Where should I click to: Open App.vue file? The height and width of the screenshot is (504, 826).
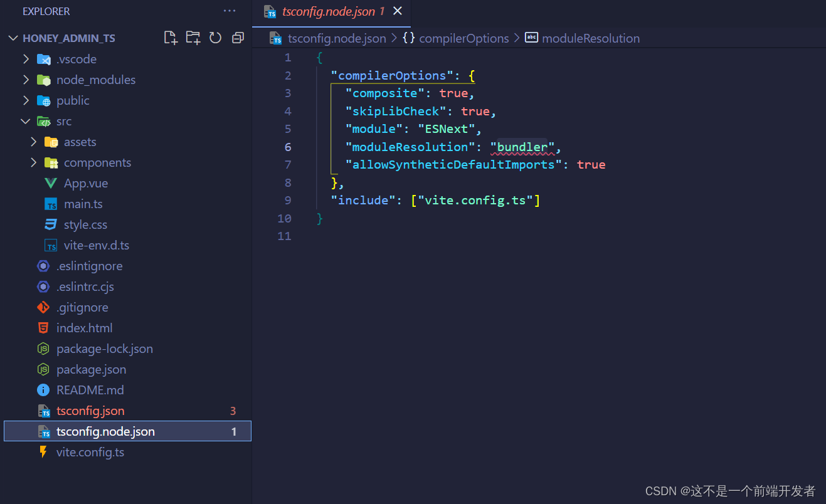click(86, 183)
